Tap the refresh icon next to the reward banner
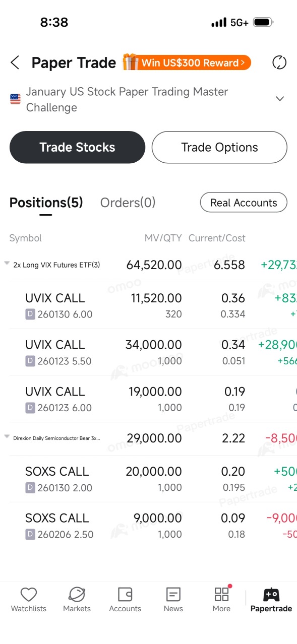The height and width of the screenshot is (644, 297). (x=279, y=62)
